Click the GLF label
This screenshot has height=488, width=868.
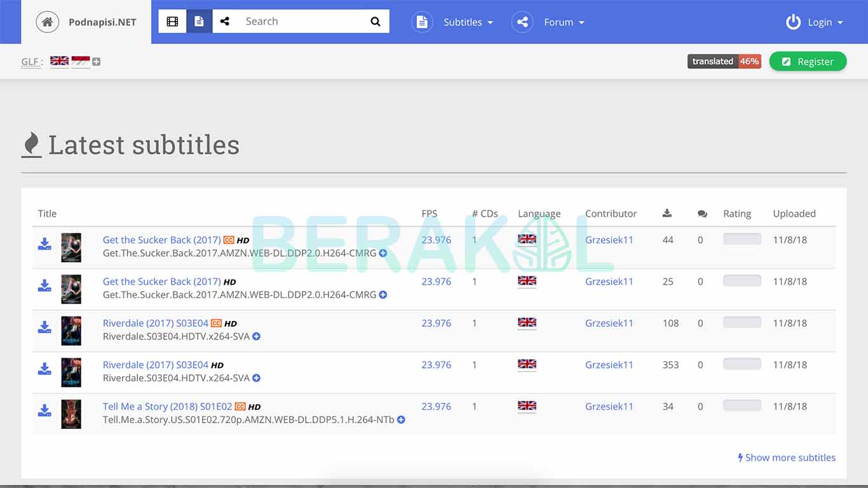point(32,62)
